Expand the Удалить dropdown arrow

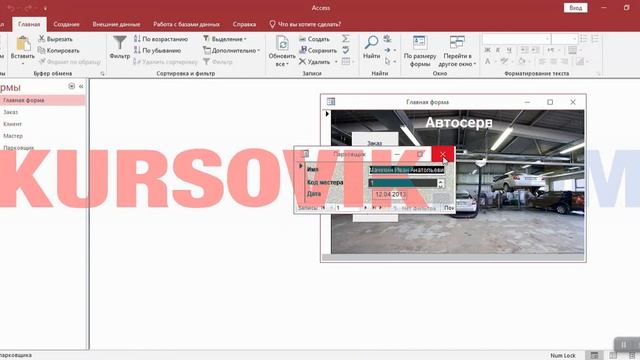[336, 62]
